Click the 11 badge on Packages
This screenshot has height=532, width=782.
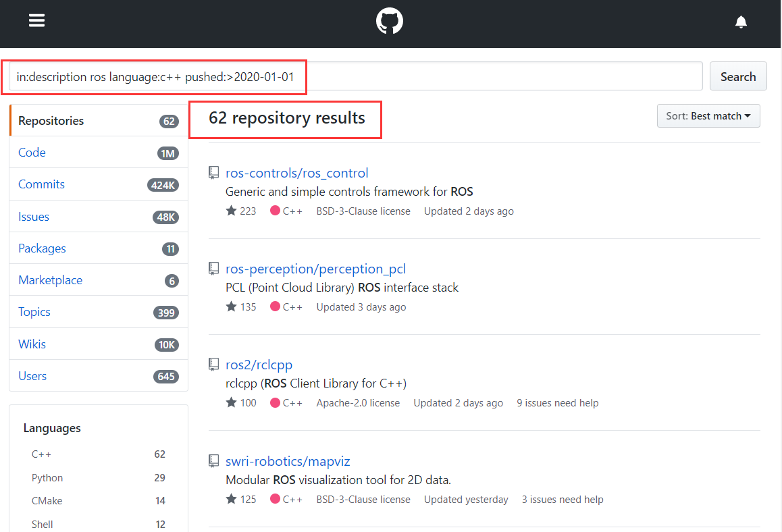(x=171, y=249)
